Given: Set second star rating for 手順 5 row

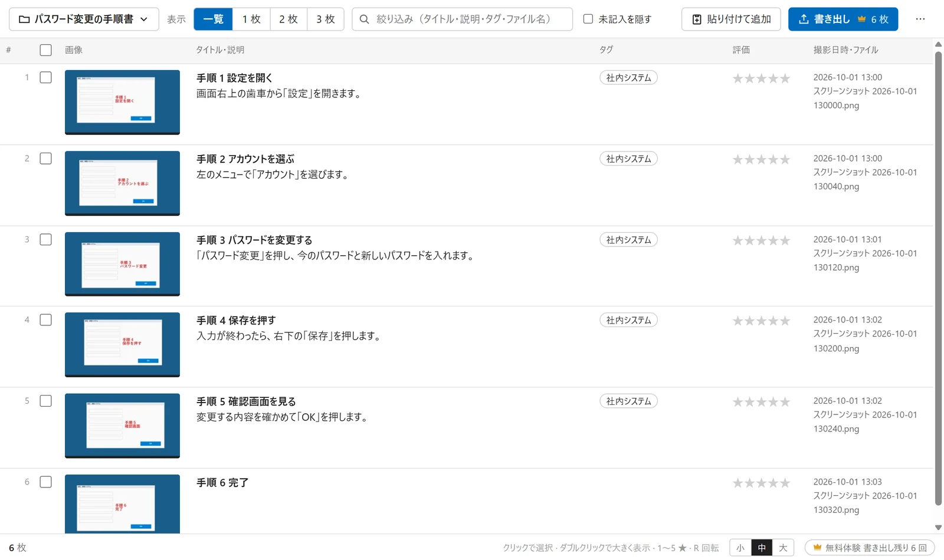Looking at the screenshot, I should click(x=749, y=402).
